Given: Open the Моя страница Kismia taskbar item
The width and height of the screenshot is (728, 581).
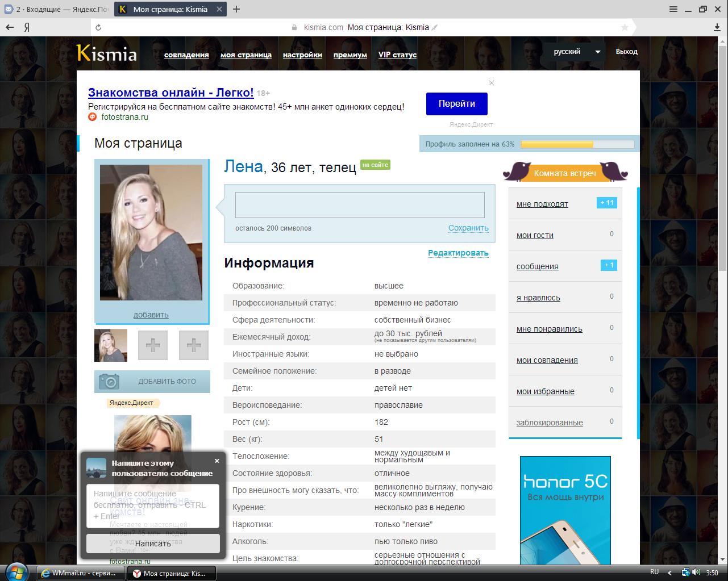Looking at the screenshot, I should (x=173, y=573).
